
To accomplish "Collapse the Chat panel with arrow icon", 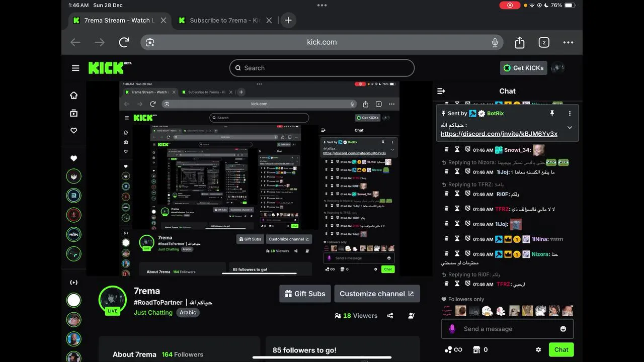I will coord(441,91).
